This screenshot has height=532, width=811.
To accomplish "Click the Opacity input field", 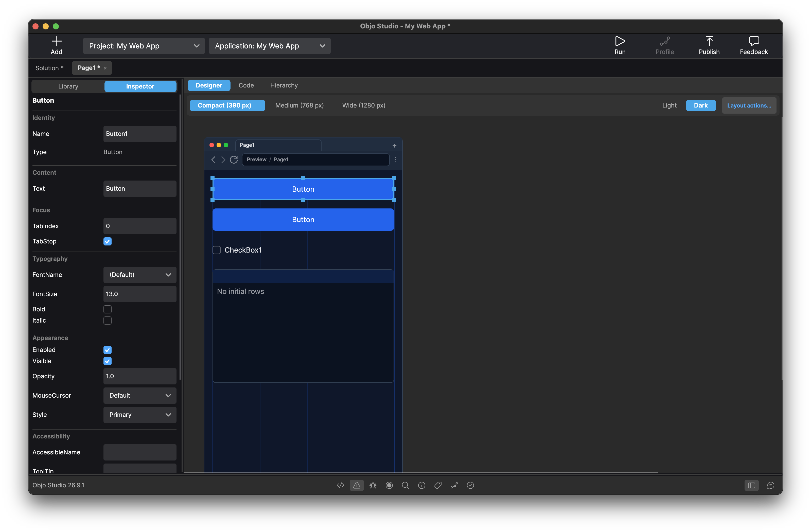I will point(140,376).
